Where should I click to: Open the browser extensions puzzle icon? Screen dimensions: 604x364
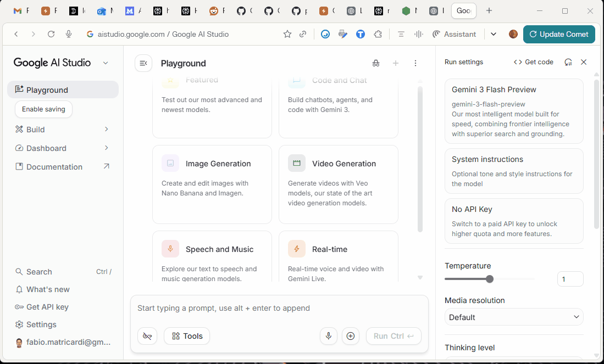(378, 34)
